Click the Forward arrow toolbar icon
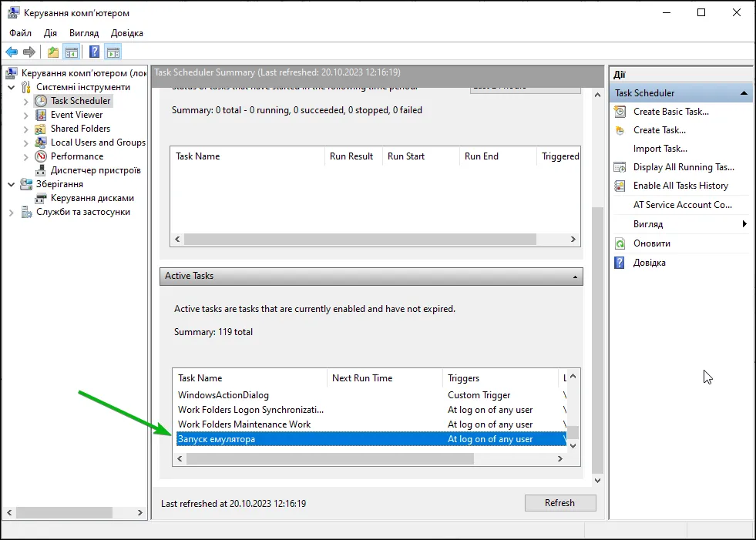 (29, 52)
